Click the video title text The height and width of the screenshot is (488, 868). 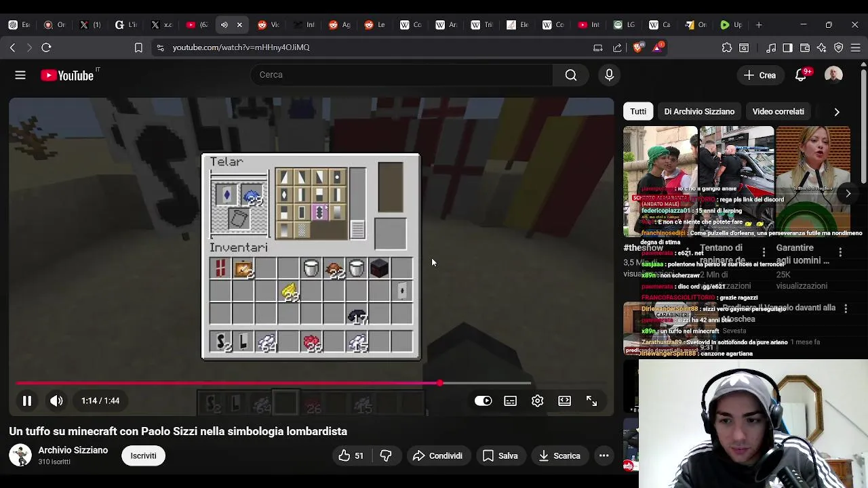pos(178,431)
